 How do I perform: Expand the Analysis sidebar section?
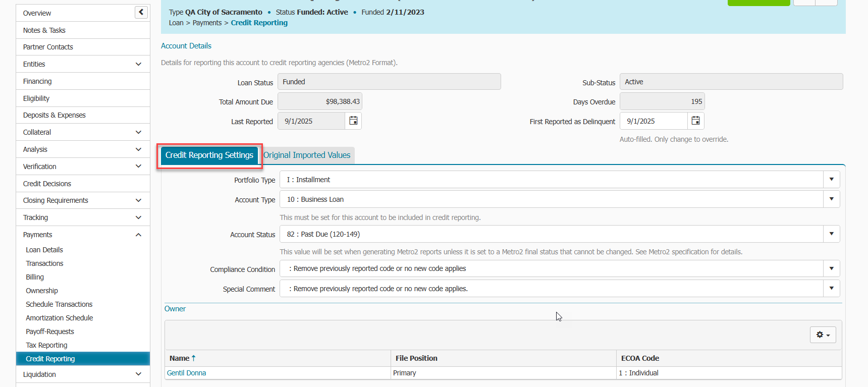click(x=138, y=149)
